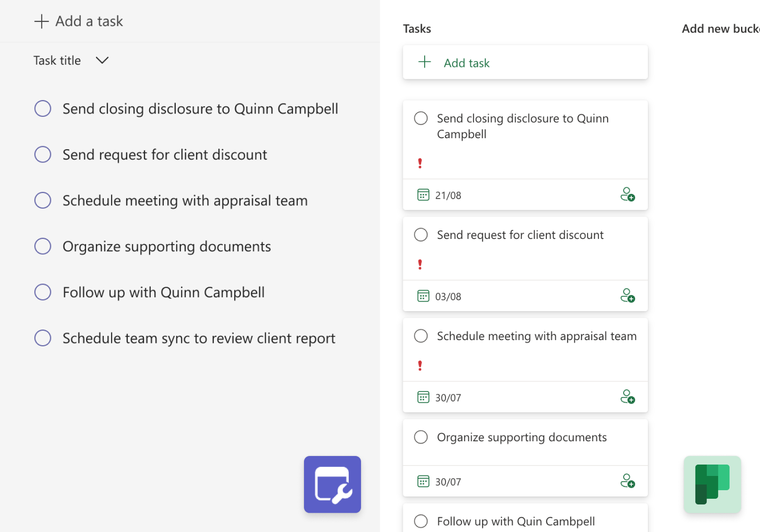Click the purple widget tool icon
Screen dimensions: 760x532
(x=332, y=484)
